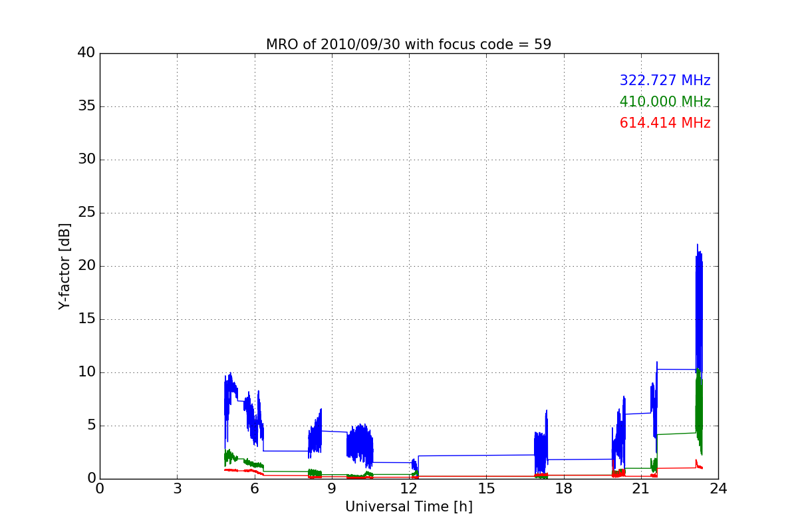Click the x-axis tick label 24
Screen dimensions: 798x532
coord(718,489)
